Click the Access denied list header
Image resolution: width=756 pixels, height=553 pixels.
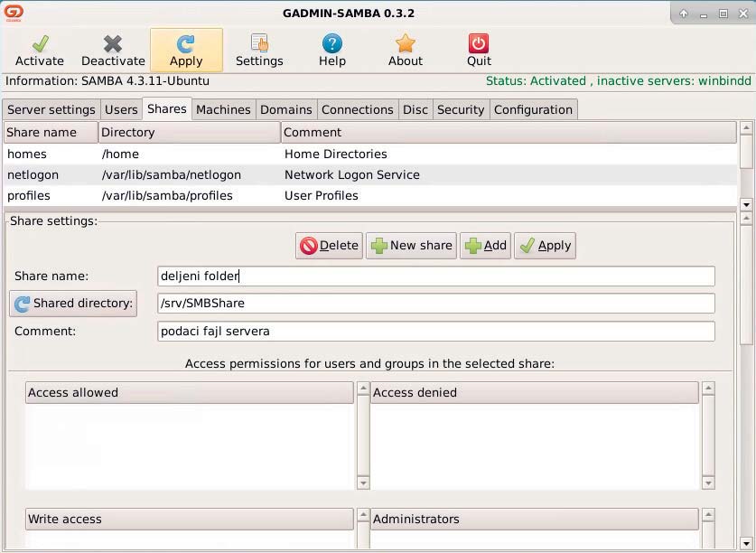534,393
